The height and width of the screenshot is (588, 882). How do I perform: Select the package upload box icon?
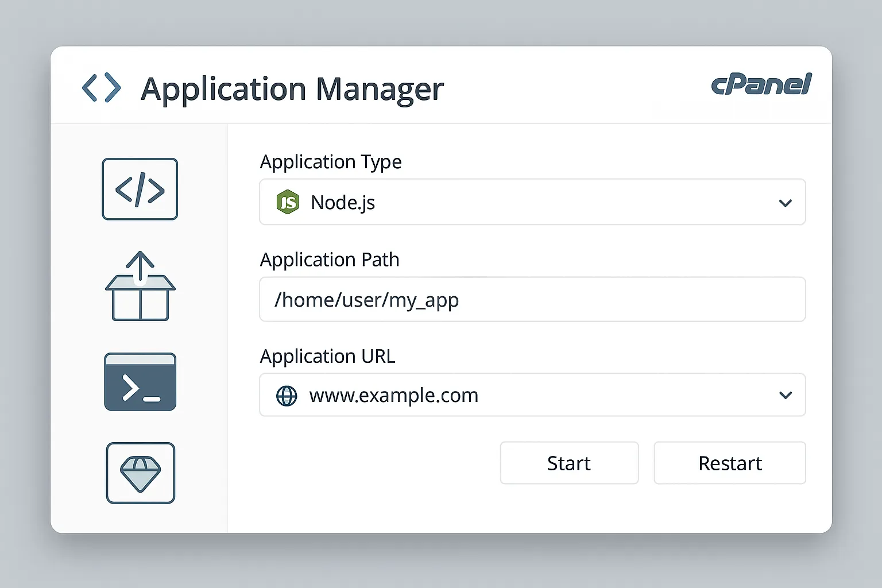point(140,287)
